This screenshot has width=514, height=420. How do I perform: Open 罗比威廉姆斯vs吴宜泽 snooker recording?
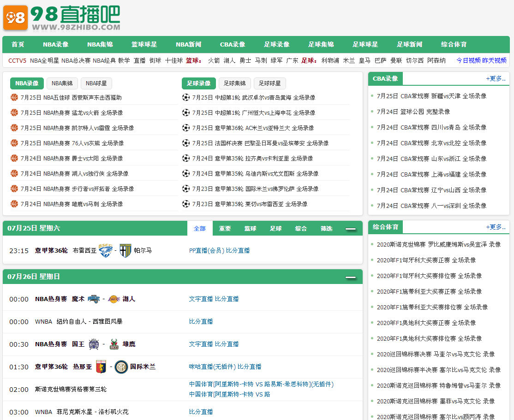click(x=439, y=244)
